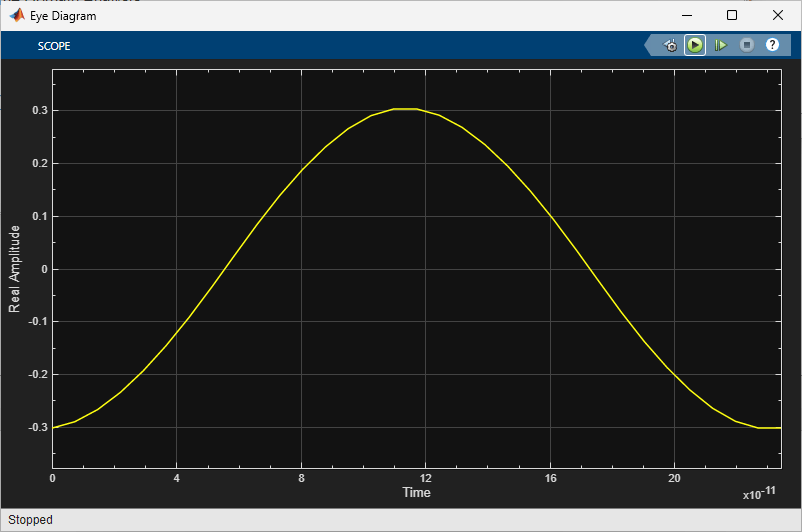This screenshot has width=802, height=532.
Task: Collapse the toolstrip quick access arrow
Action: coord(650,46)
